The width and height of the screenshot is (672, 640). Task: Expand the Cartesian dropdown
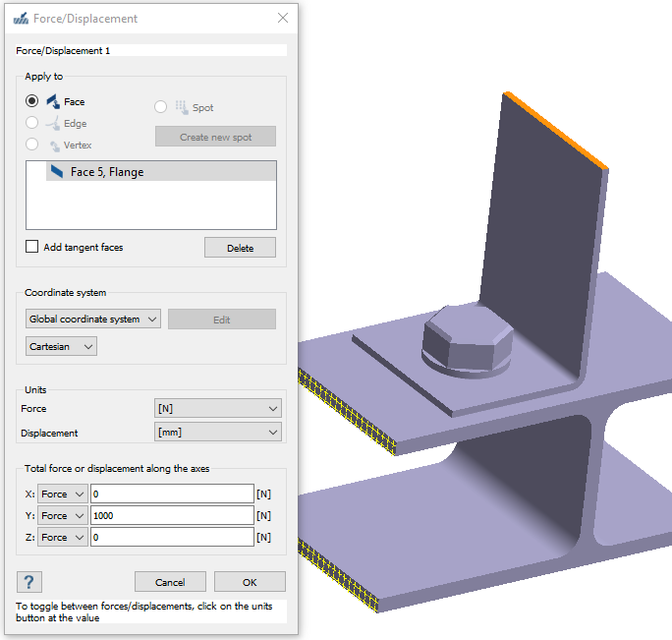click(61, 346)
